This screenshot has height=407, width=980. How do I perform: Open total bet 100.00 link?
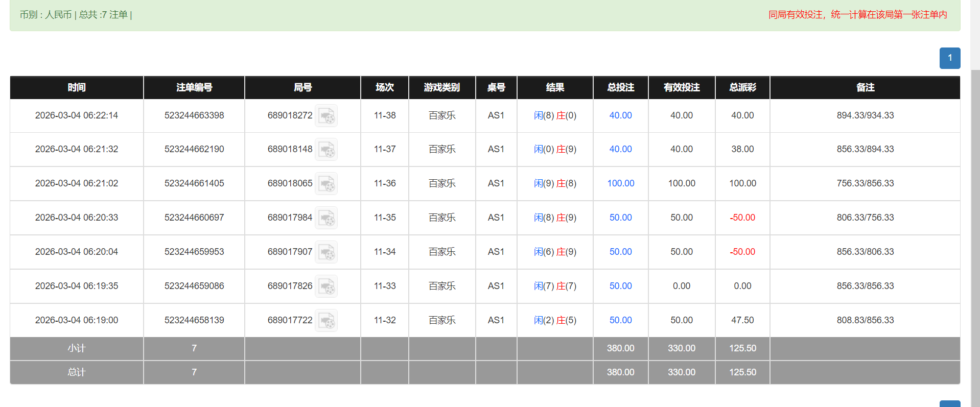(x=620, y=183)
